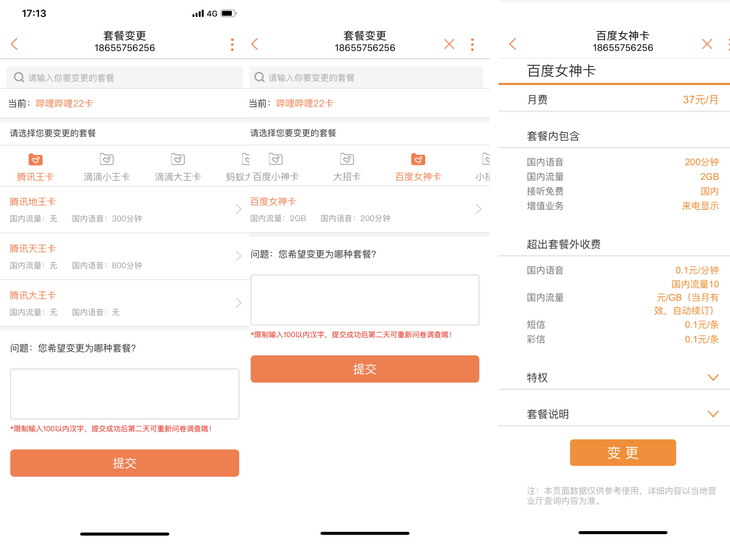This screenshot has width=730, height=548.
Task: Focus the answer text box under 百度女神卡 plan
Action: click(x=364, y=300)
